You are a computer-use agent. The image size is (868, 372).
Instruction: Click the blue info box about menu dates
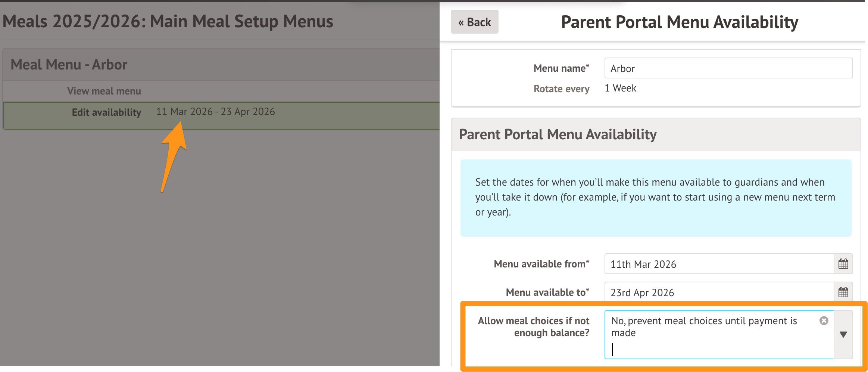click(655, 198)
